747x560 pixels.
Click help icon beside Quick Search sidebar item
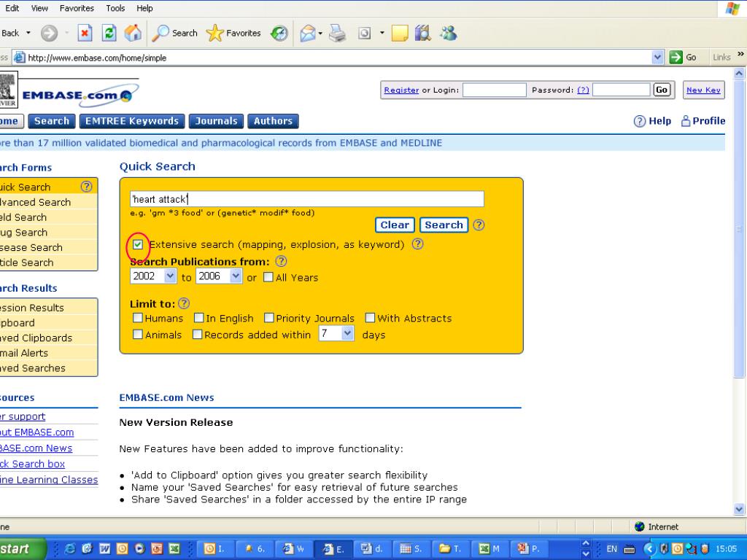pyautogui.click(x=86, y=187)
